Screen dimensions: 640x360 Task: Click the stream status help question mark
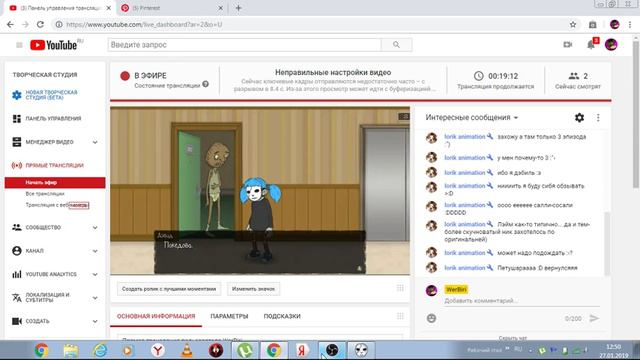[x=205, y=84]
